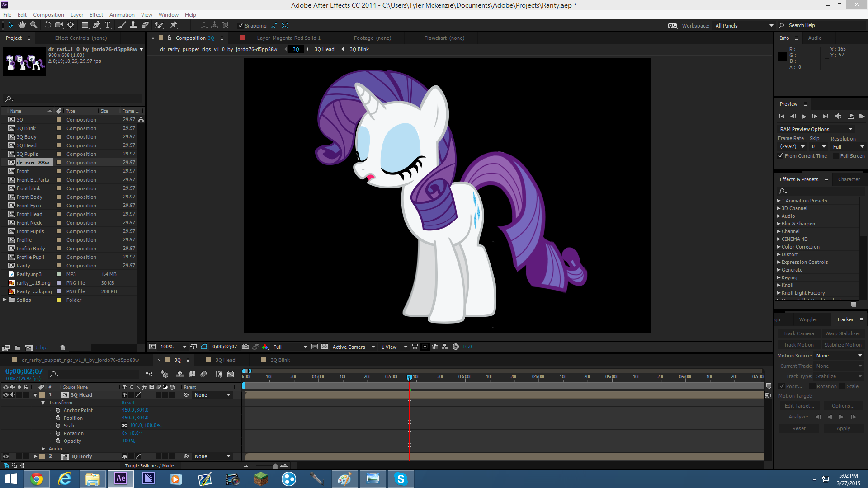Click the Reset link for Transform
Image resolution: width=868 pixels, height=488 pixels.
[x=128, y=403]
